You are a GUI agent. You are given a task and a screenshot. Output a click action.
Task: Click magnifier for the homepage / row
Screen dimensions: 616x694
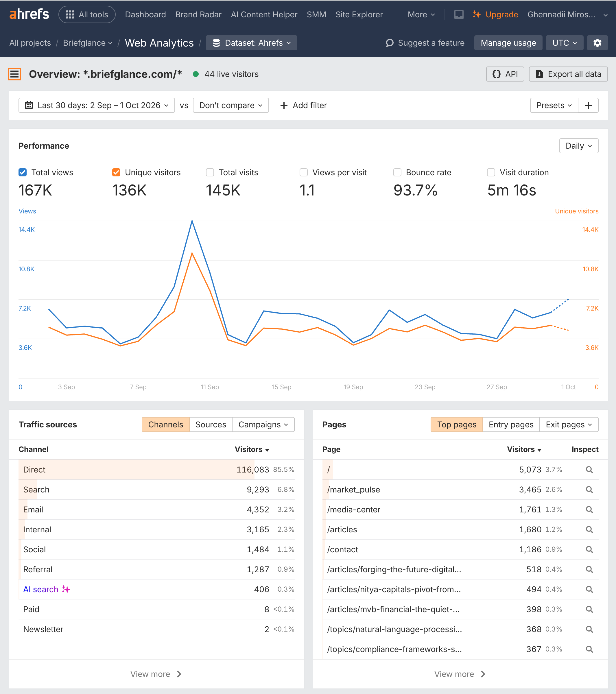[589, 470]
